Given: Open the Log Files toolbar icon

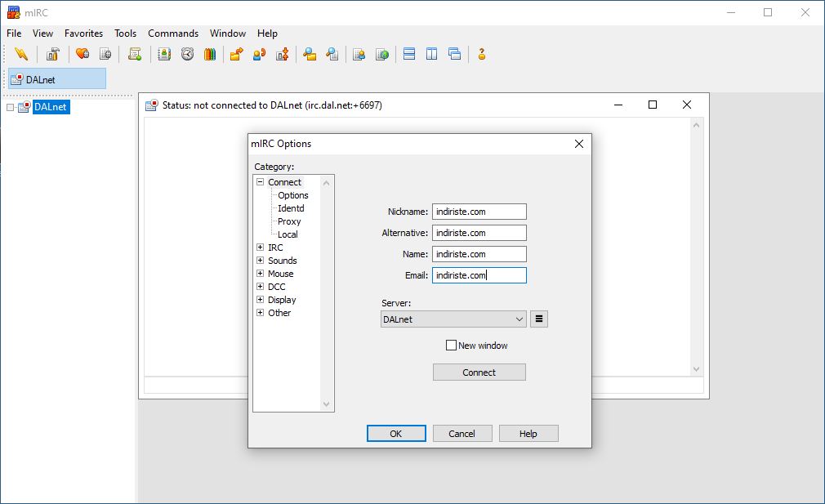Looking at the screenshot, I should (332, 54).
